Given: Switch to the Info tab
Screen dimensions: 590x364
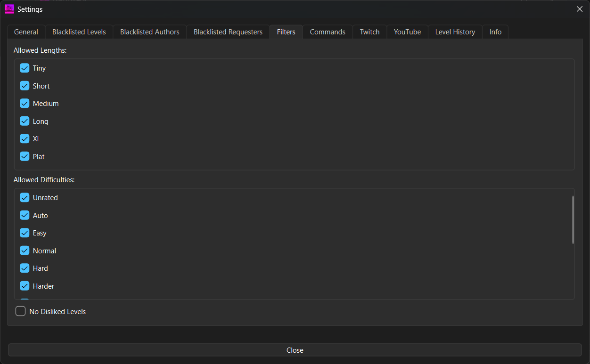Looking at the screenshot, I should [x=495, y=32].
